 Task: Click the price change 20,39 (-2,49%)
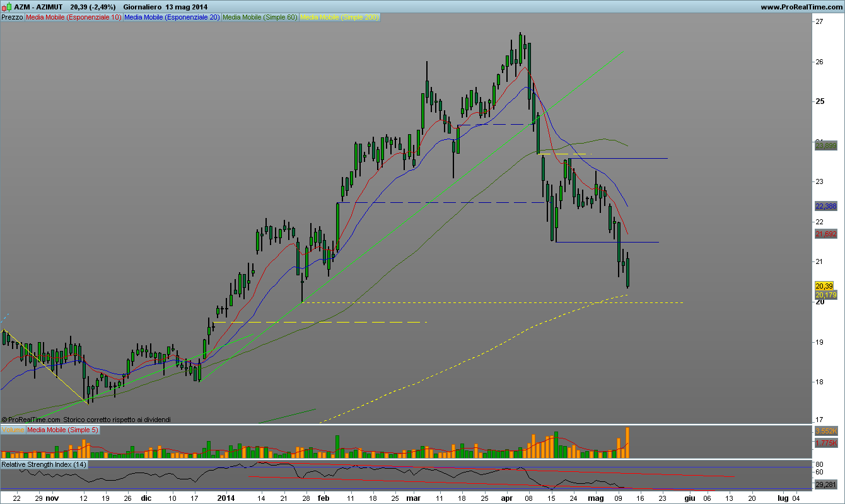click(x=94, y=6)
